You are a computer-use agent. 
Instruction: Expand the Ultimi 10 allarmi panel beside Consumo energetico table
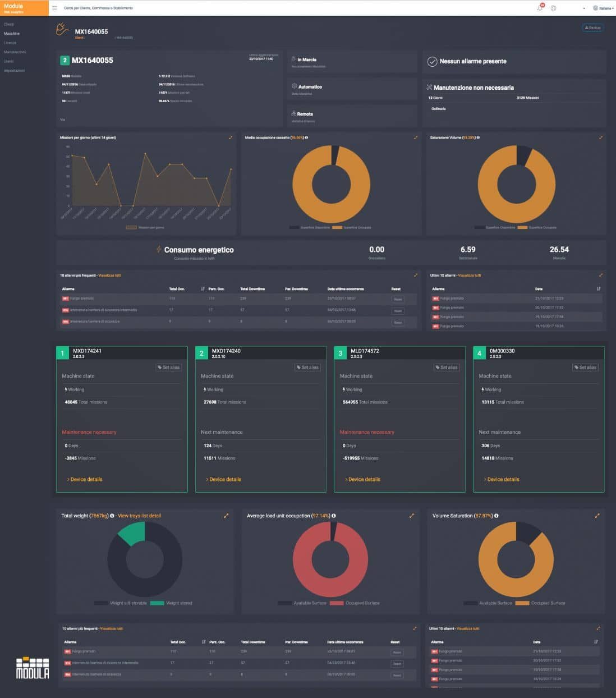pos(601,275)
